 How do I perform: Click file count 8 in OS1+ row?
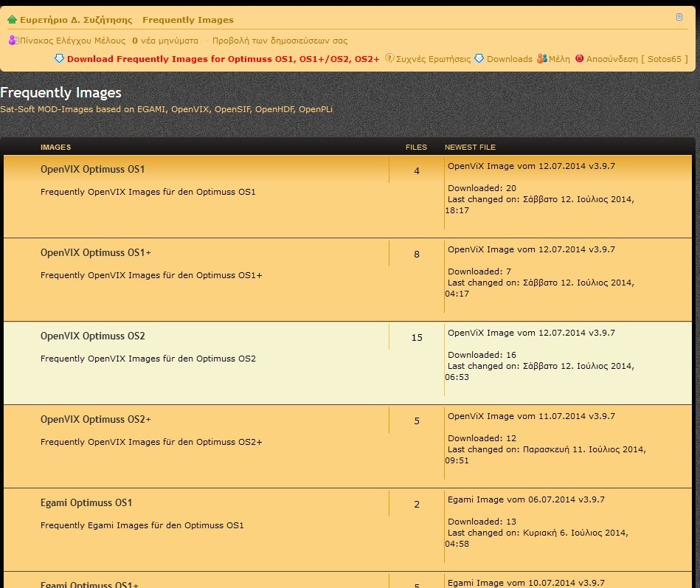pyautogui.click(x=417, y=255)
